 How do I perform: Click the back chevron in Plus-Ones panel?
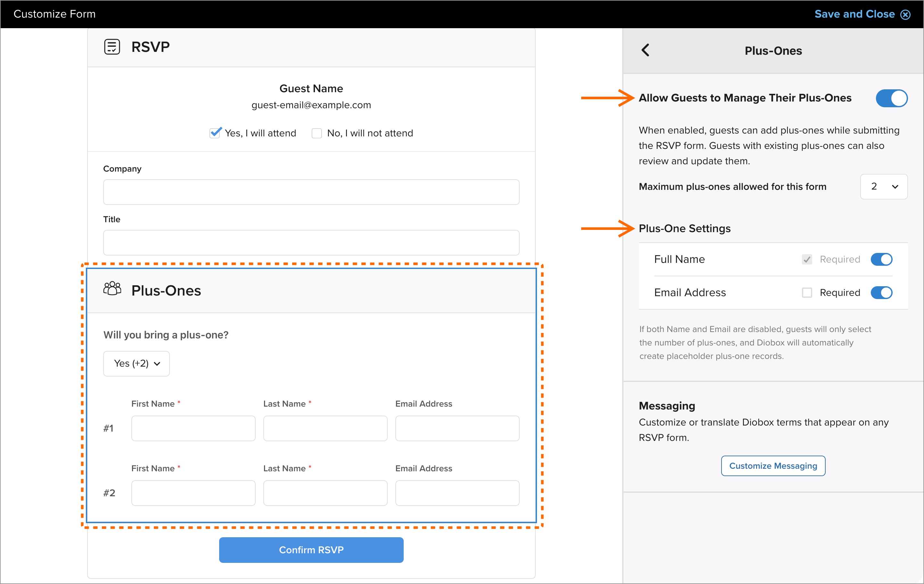pyautogui.click(x=645, y=50)
